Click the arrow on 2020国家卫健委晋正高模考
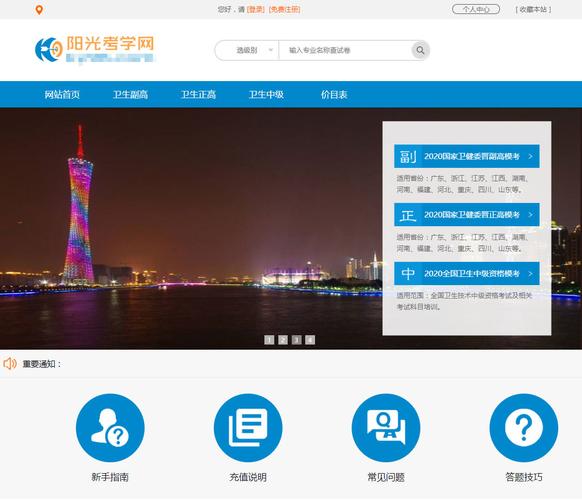 530,215
